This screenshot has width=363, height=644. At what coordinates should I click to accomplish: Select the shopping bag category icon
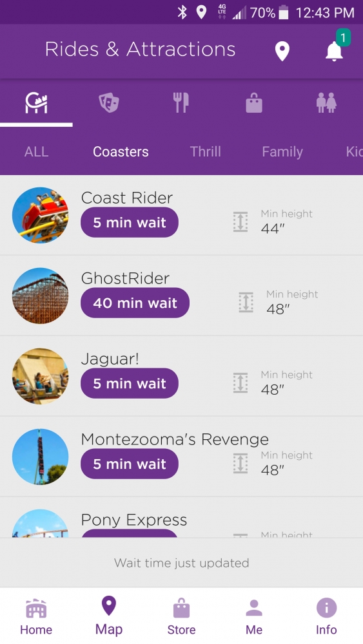tap(253, 102)
